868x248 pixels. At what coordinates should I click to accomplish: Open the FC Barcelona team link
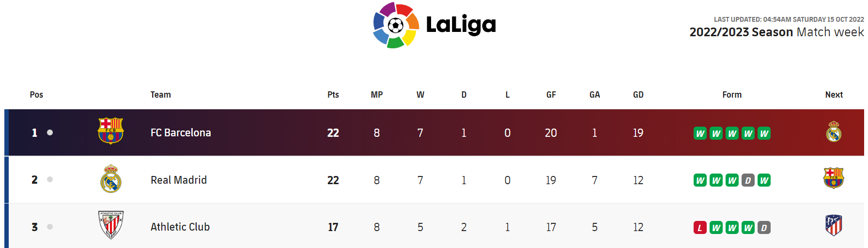click(x=181, y=132)
